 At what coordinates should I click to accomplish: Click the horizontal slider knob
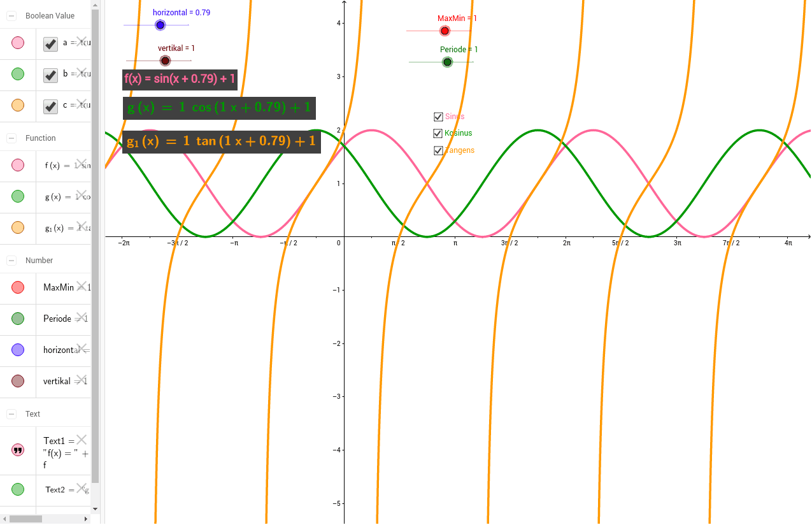click(160, 25)
